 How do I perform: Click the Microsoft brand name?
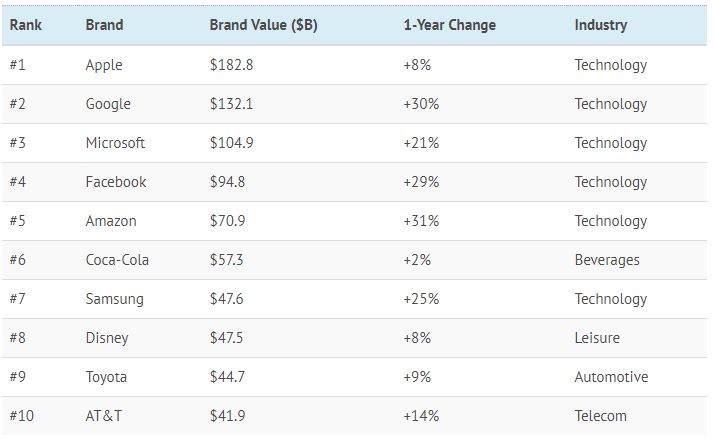click(x=115, y=143)
